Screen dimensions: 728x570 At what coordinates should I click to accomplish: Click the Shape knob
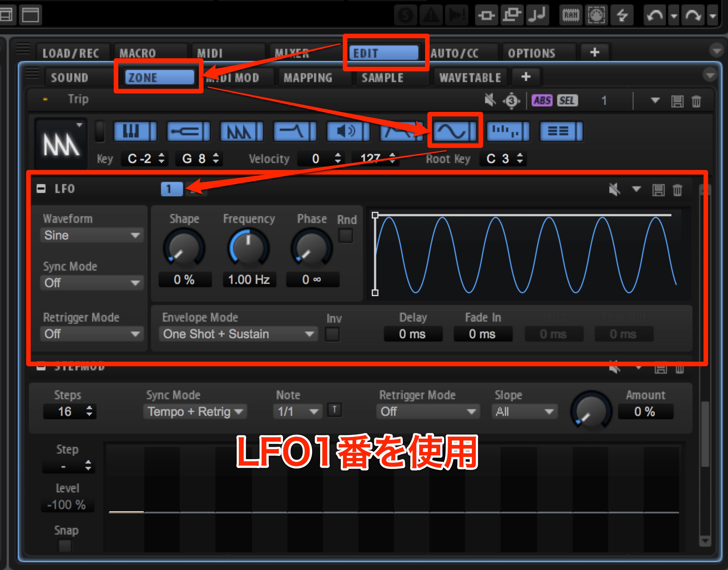[x=184, y=248]
